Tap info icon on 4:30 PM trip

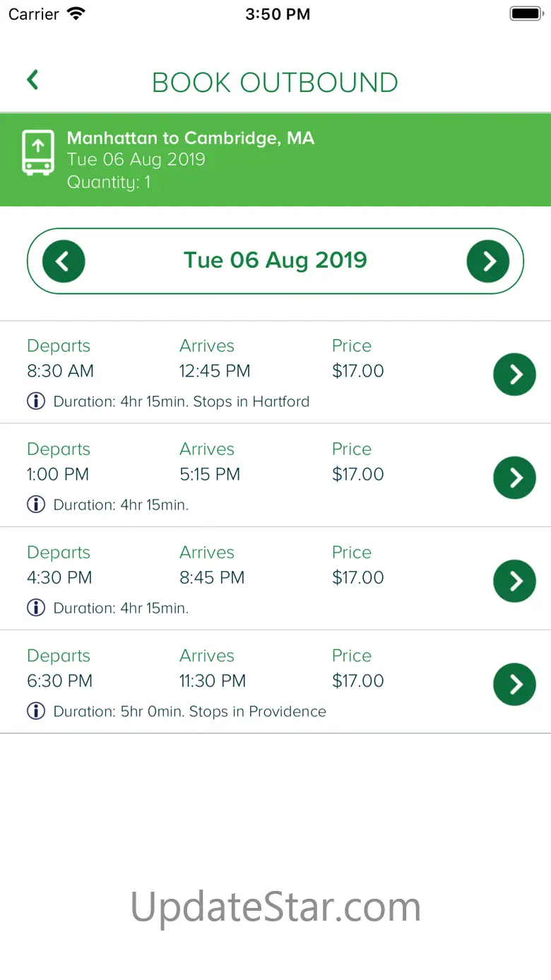36,608
